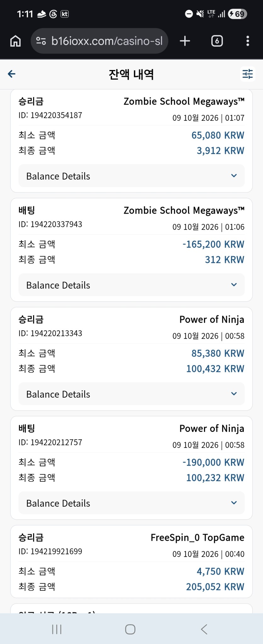
Task: Open a new tab with plus icon
Action: [185, 41]
